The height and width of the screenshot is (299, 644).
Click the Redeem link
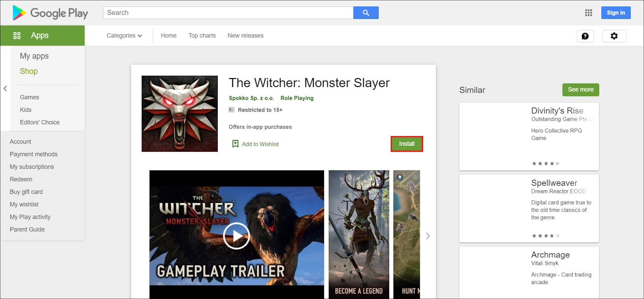(21, 179)
